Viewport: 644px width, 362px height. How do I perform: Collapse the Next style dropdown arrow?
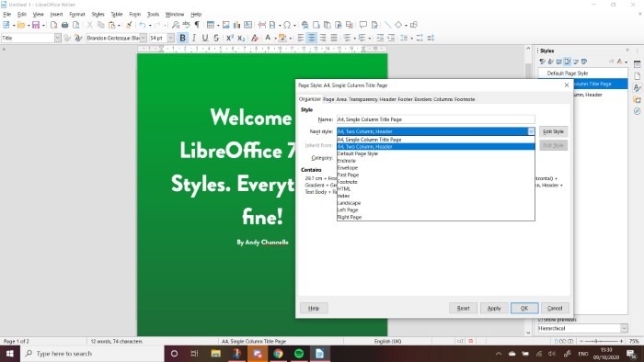[x=531, y=131]
